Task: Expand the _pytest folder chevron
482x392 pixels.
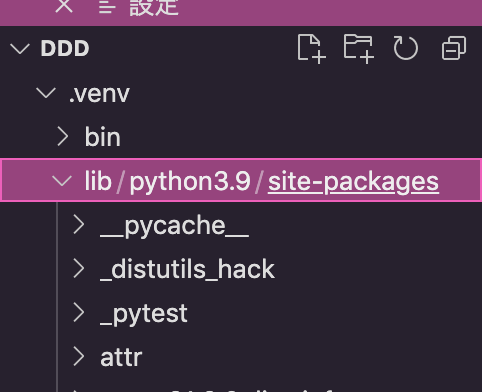Action: click(x=79, y=313)
